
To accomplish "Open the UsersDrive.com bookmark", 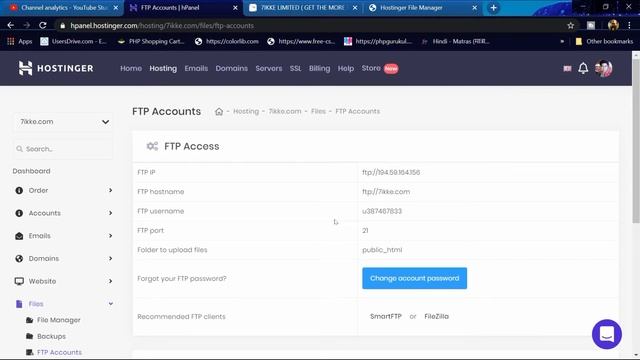I will [73, 41].
